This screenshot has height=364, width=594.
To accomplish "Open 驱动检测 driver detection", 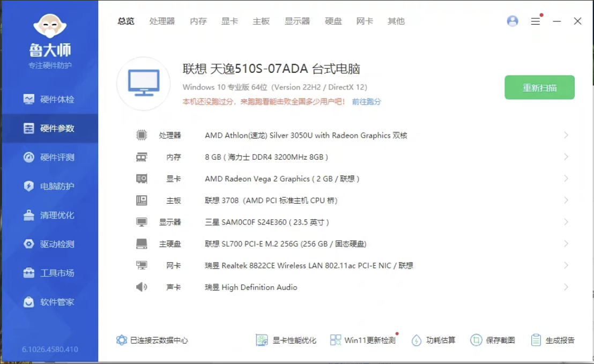I will 49,244.
